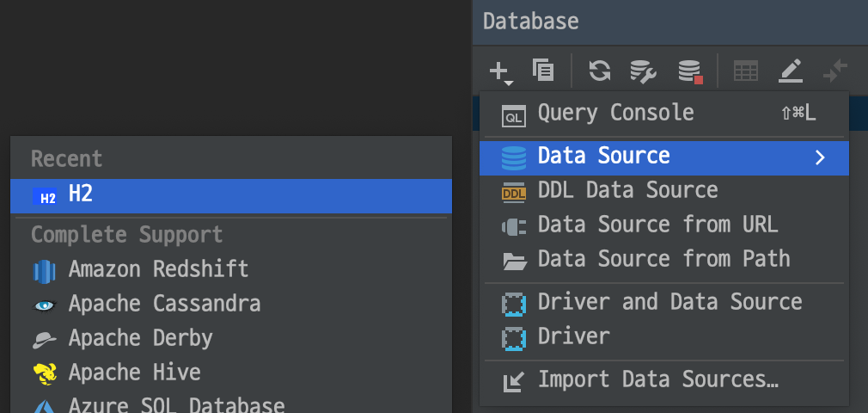Click the Refresh icon in Database toolbar
Viewport: 868px width, 413px height.
click(600, 71)
